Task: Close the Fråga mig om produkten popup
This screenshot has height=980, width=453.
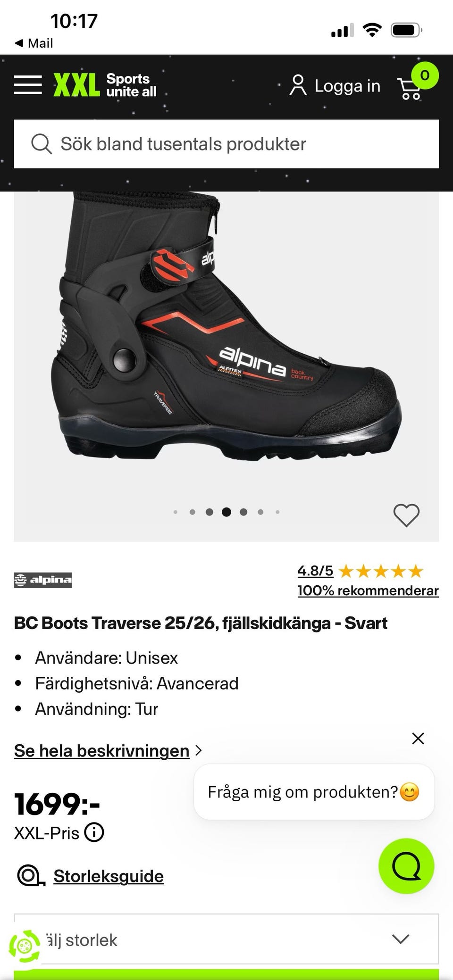Action: pos(418,738)
